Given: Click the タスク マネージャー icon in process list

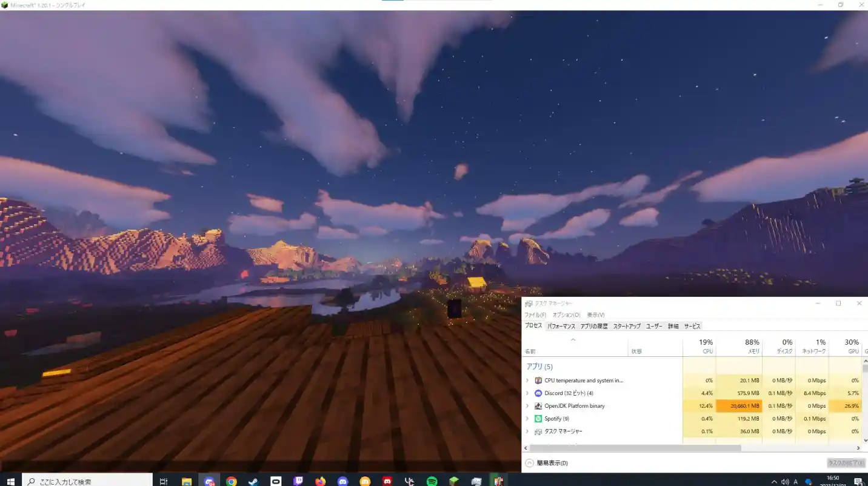Looking at the screenshot, I should click(x=538, y=431).
